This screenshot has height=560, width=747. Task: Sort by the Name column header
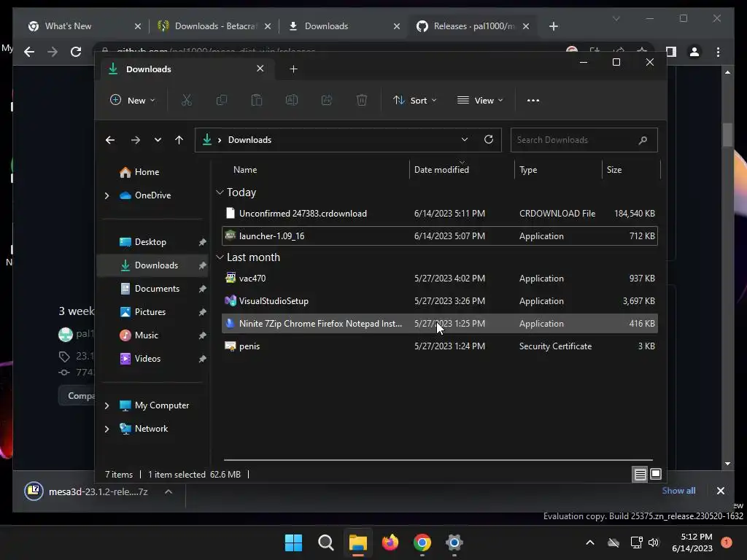point(245,169)
